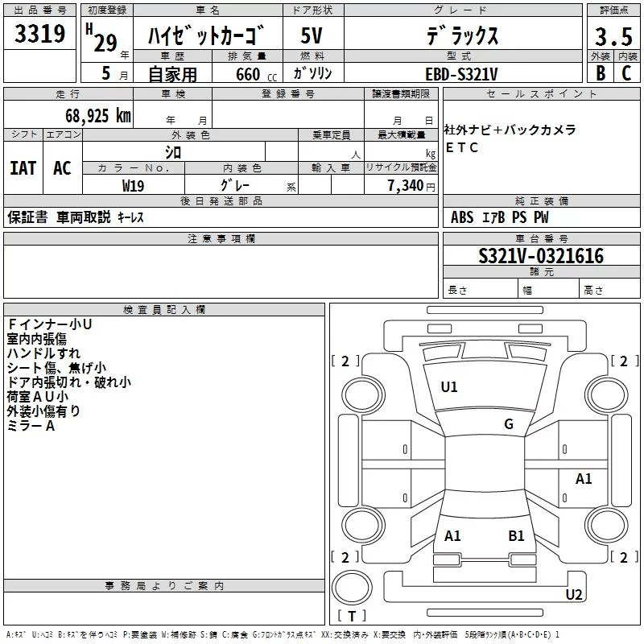This screenshot has width=644, height=644.
Task: Click the 譲渡書類期限 header
Action: (401, 94)
